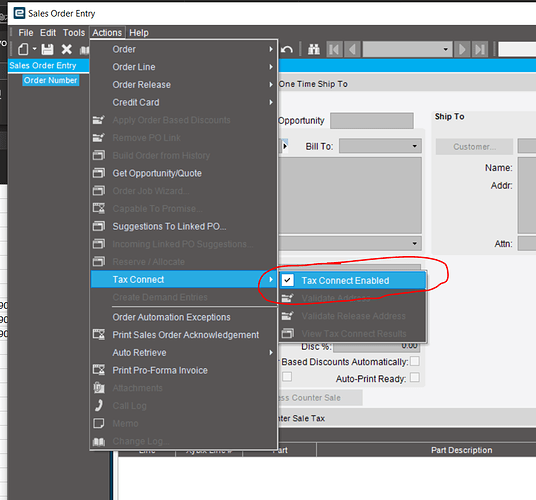This screenshot has height=500, width=536.
Task: Click the Undo arrow toolbar icon
Action: pos(287,50)
